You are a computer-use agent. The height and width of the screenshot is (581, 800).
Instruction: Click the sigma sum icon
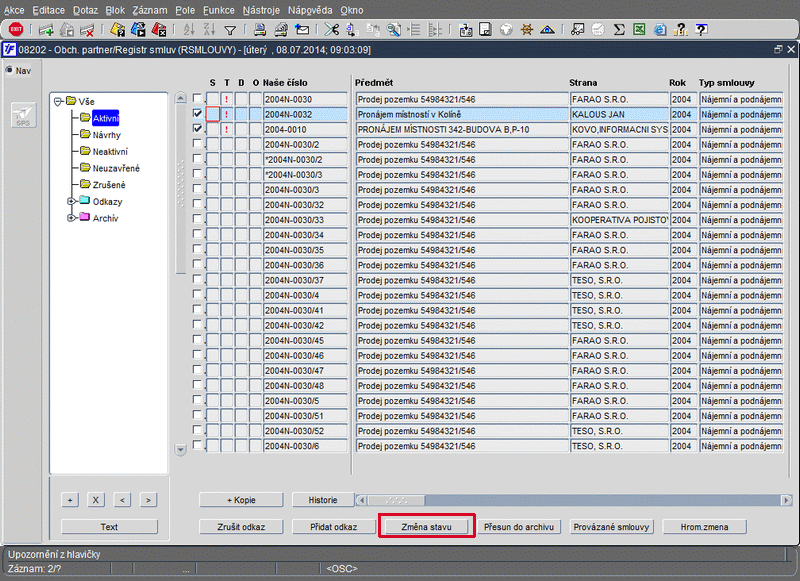[x=619, y=30]
